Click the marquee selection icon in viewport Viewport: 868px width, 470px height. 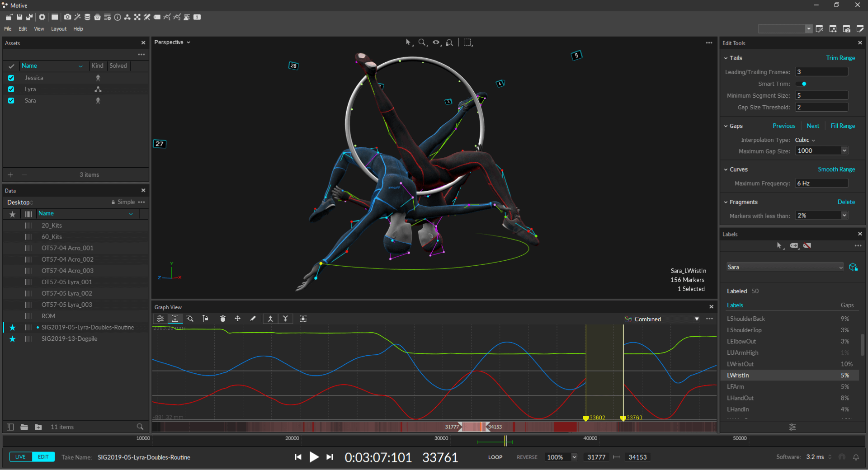(468, 42)
